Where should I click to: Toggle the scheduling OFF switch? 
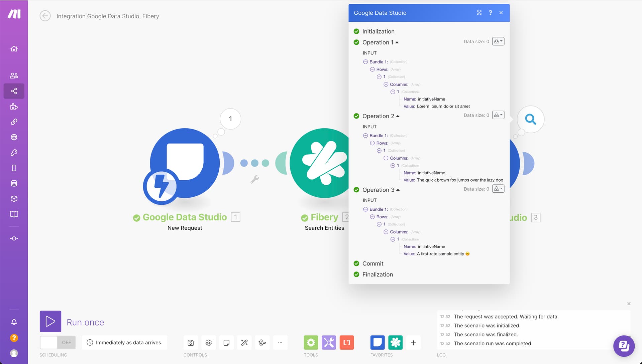(58, 343)
